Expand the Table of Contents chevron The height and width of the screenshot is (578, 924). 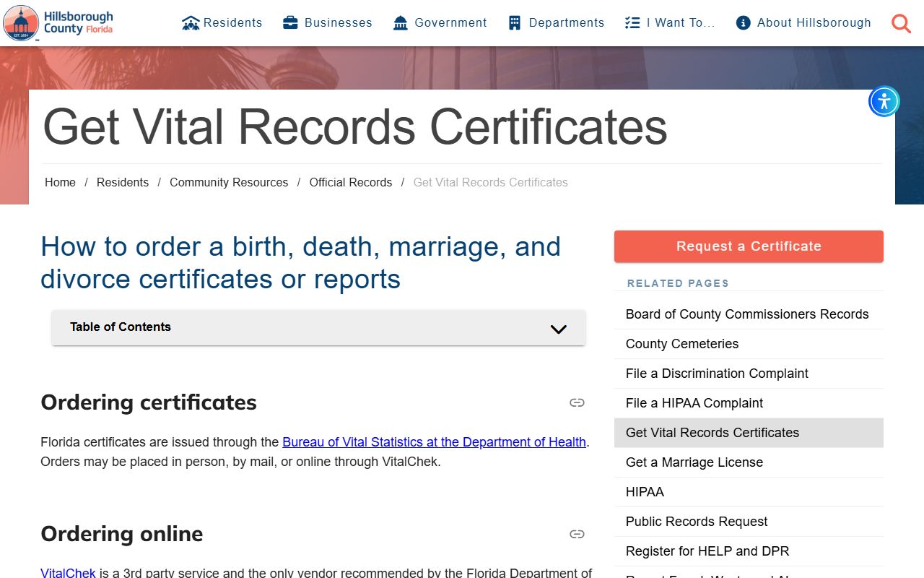click(559, 329)
